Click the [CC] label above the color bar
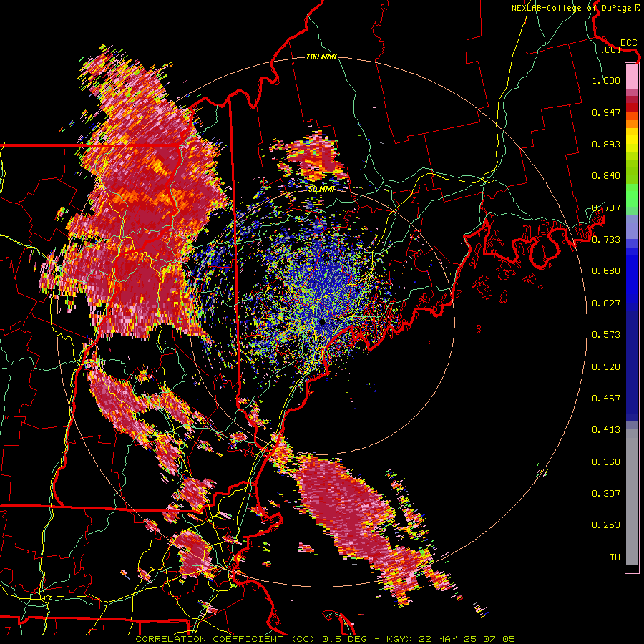 tap(610, 49)
